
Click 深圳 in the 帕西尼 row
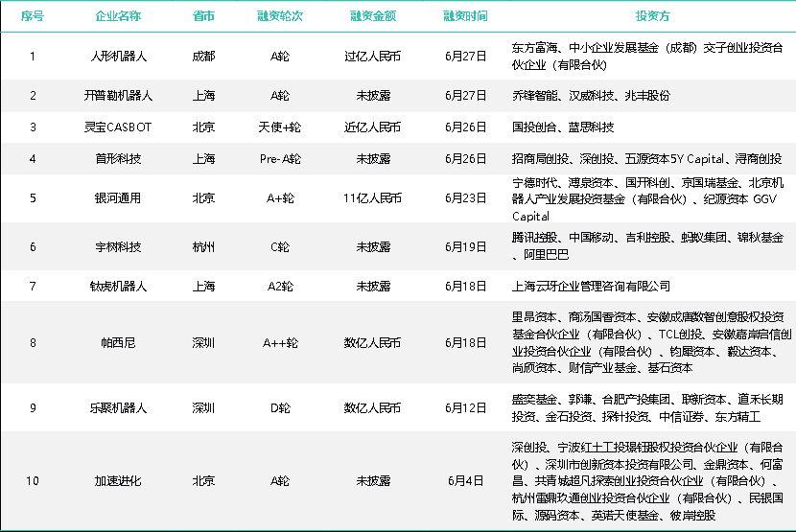pyautogui.click(x=203, y=342)
